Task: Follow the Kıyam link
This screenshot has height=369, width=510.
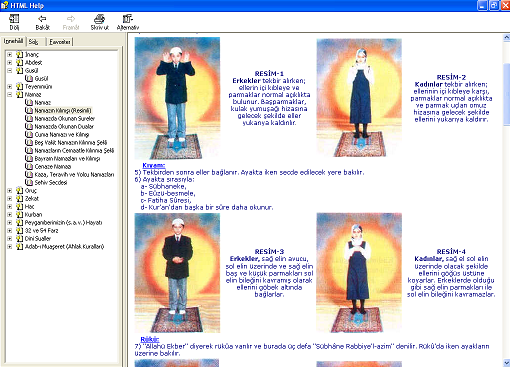Action: [154, 165]
